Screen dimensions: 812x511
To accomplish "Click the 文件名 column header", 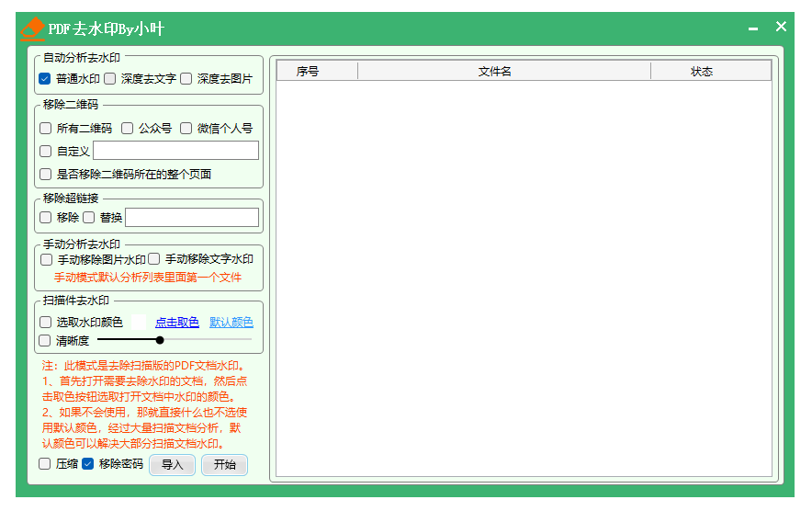I will pos(494,72).
